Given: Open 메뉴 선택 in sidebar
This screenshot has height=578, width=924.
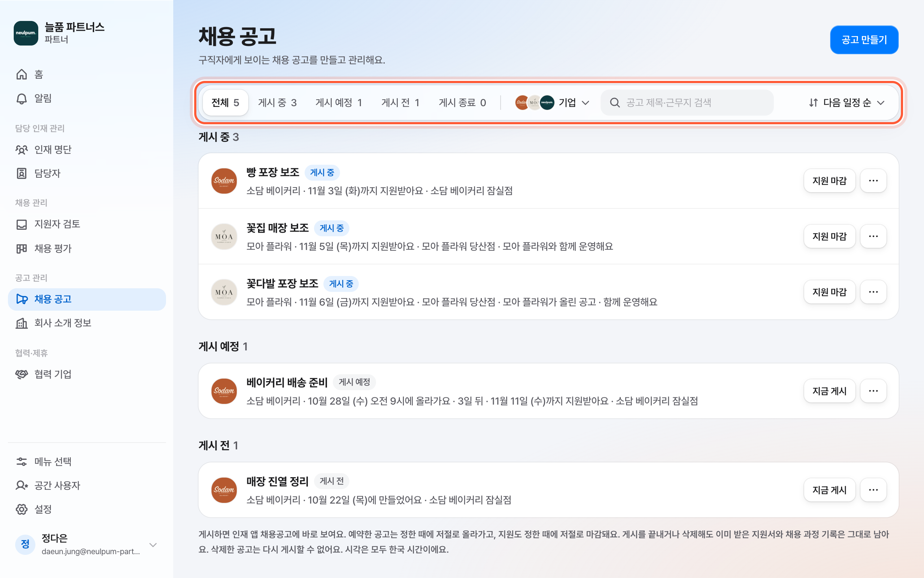Looking at the screenshot, I should pos(87,461).
